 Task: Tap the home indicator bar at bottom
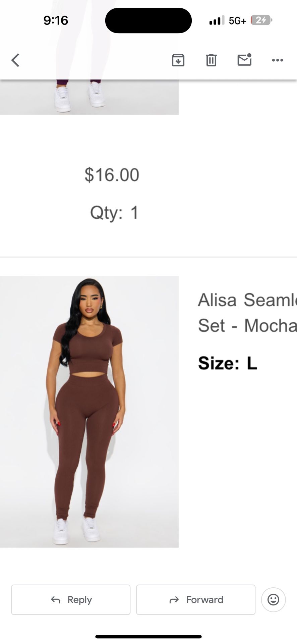point(148,637)
